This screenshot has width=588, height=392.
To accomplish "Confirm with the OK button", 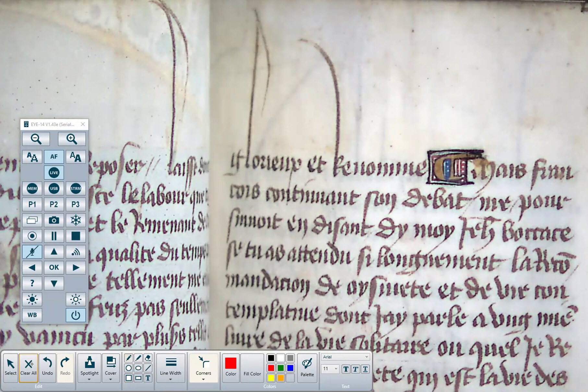I will (x=54, y=267).
